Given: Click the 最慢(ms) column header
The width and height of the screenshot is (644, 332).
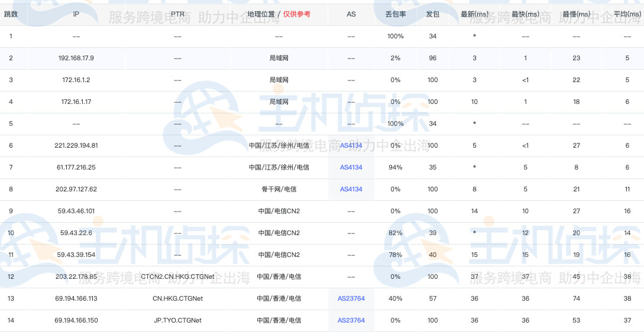Looking at the screenshot, I should [576, 14].
